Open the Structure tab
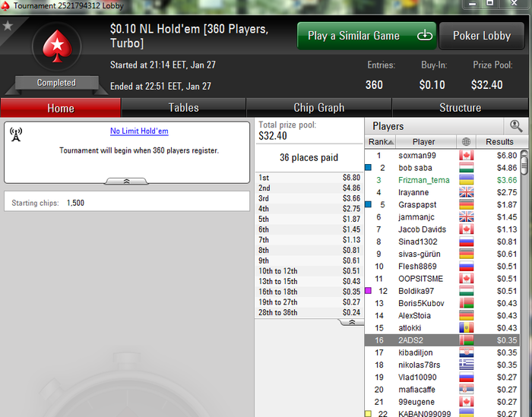 click(460, 108)
